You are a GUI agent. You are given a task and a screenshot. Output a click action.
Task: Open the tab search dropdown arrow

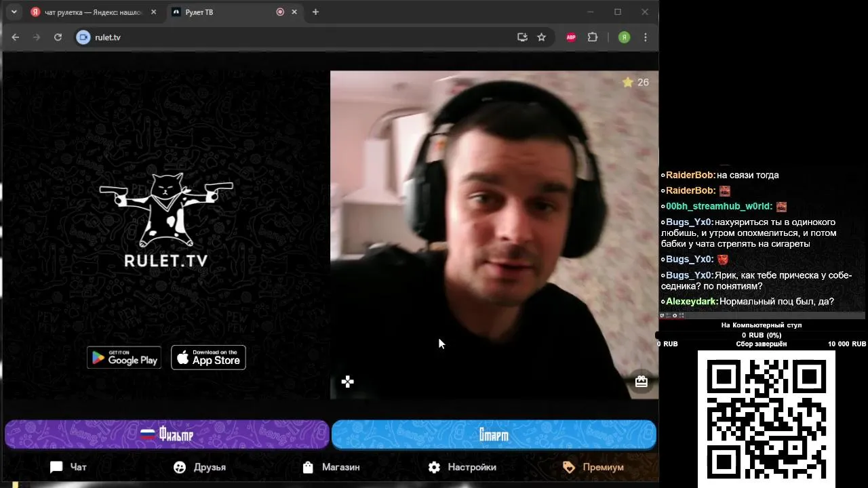(14, 12)
